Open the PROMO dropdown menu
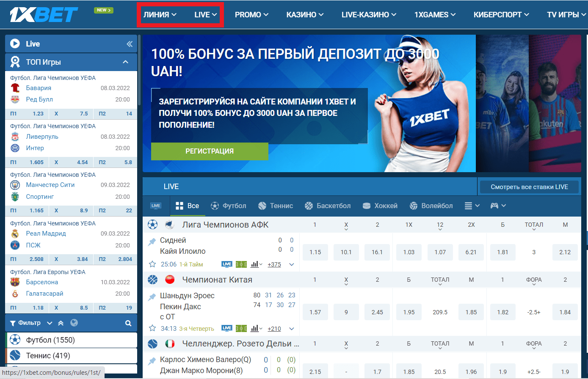Screen dimensions: 588x379 pos(252,15)
